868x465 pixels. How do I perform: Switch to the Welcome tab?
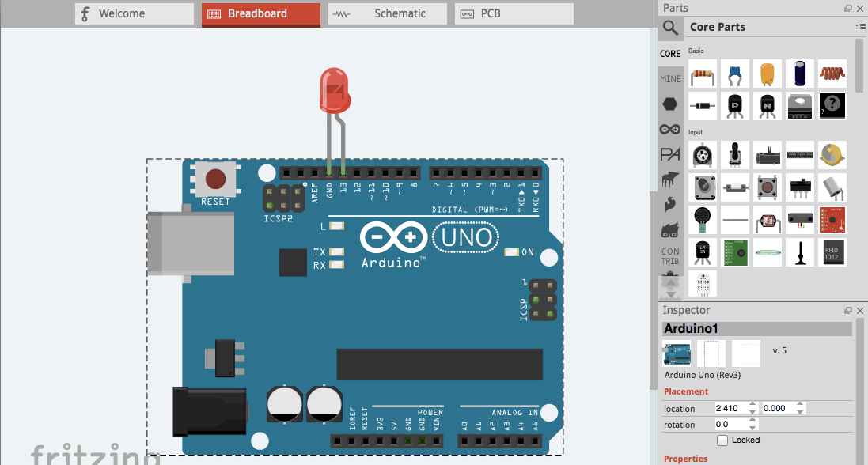[x=135, y=14]
